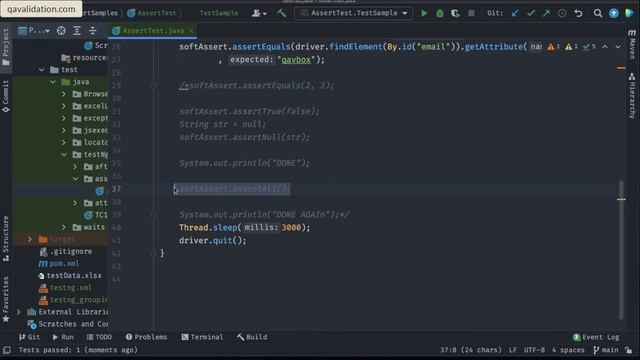Expand the waits folder
Screen dimensions: 640x360
pyautogui.click(x=64, y=227)
